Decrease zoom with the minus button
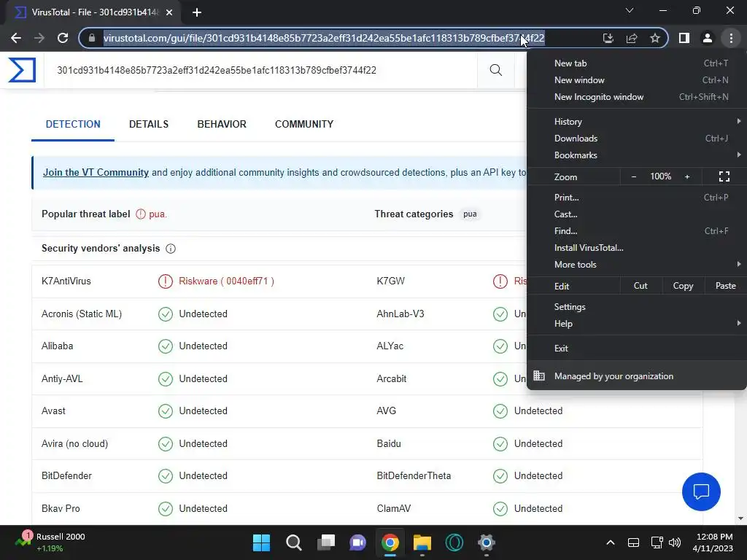 [x=634, y=176]
